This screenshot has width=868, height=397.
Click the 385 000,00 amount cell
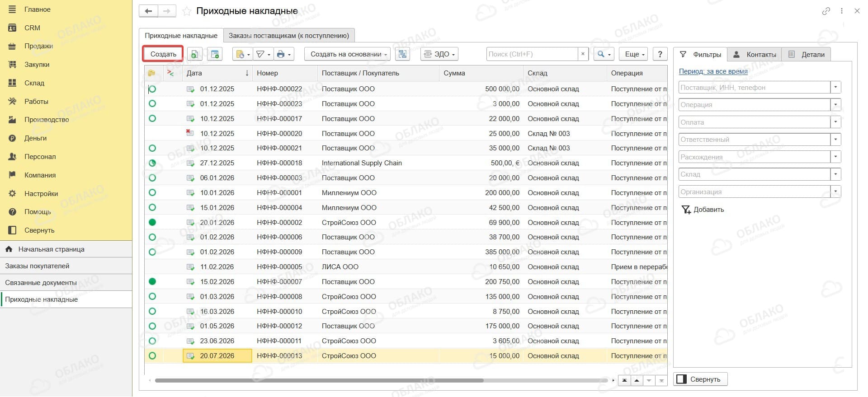(481, 252)
